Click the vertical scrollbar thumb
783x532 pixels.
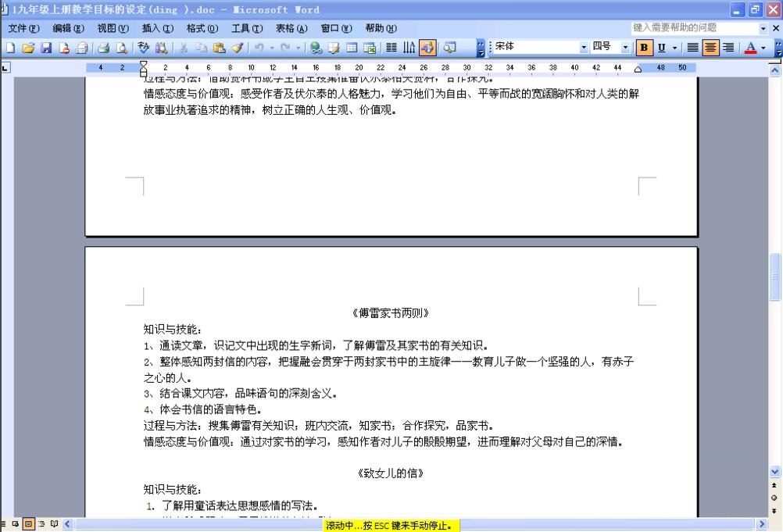pos(774,277)
